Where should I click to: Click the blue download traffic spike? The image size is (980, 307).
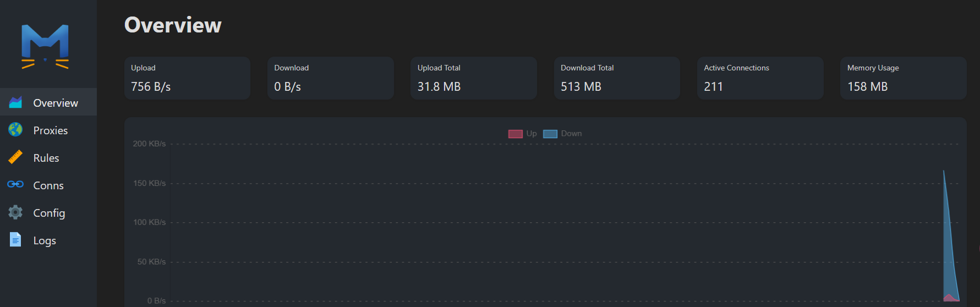tap(949, 248)
